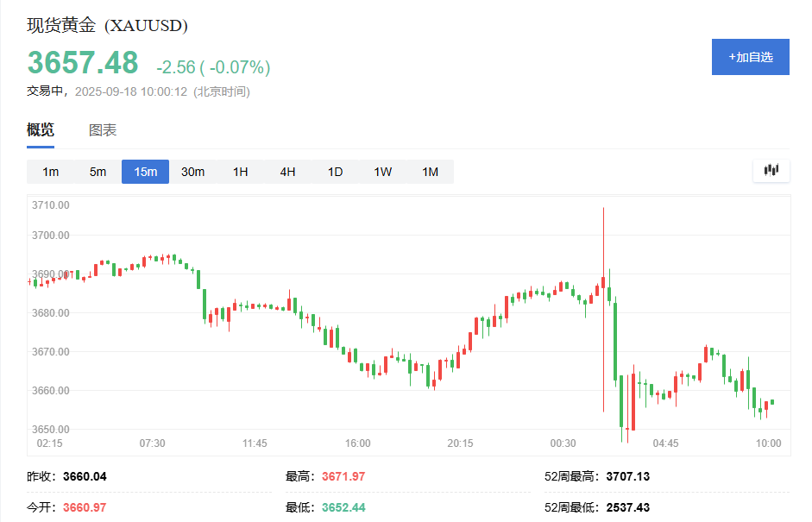812x522 pixels.
Task: Select the daily 1D timeframe
Action: point(335,172)
